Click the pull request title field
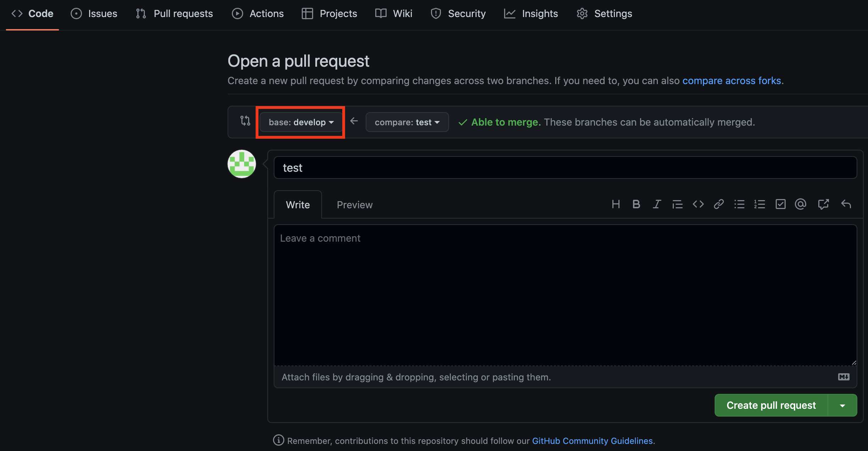Screen dimensions: 868x451 pyautogui.click(x=565, y=167)
